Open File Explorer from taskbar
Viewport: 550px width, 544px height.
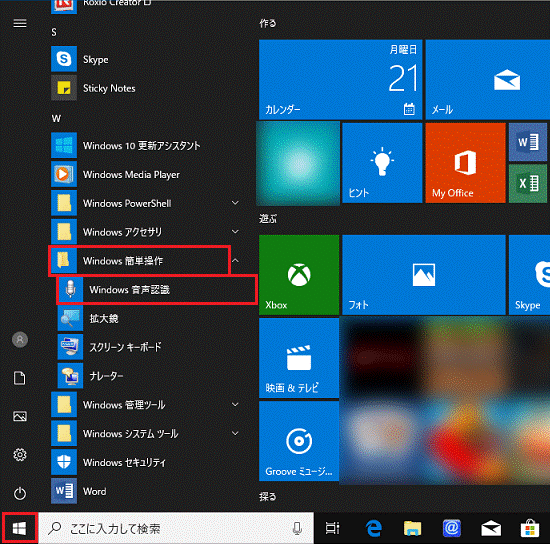pyautogui.click(x=412, y=528)
